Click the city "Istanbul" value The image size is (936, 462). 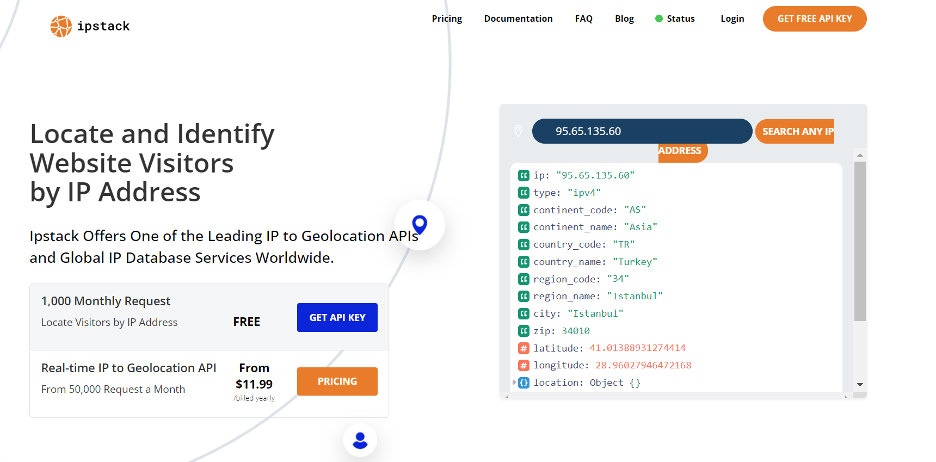pyautogui.click(x=595, y=313)
